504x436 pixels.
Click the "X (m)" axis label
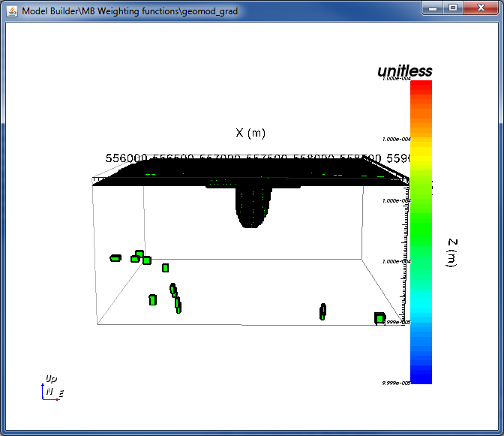pos(250,133)
